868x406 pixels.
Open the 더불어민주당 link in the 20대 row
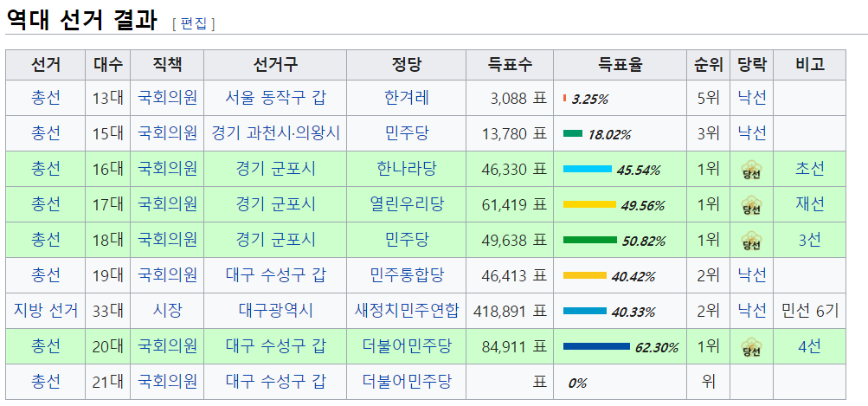(x=407, y=346)
